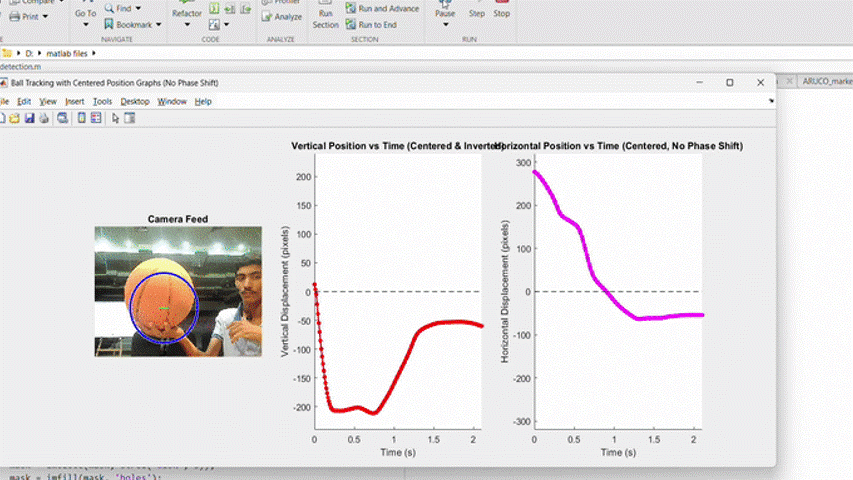Click the Analyze button icon
Viewport: 853px width, 480px height.
[x=281, y=16]
